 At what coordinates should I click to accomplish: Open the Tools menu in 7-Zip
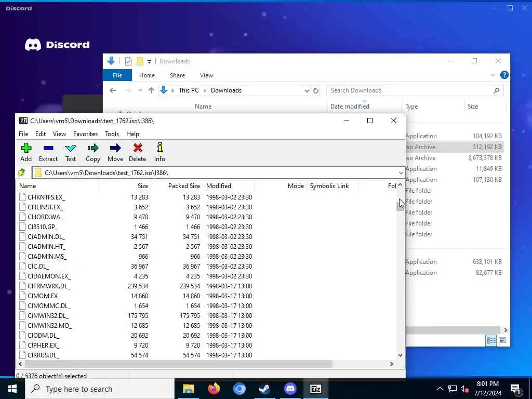click(112, 134)
